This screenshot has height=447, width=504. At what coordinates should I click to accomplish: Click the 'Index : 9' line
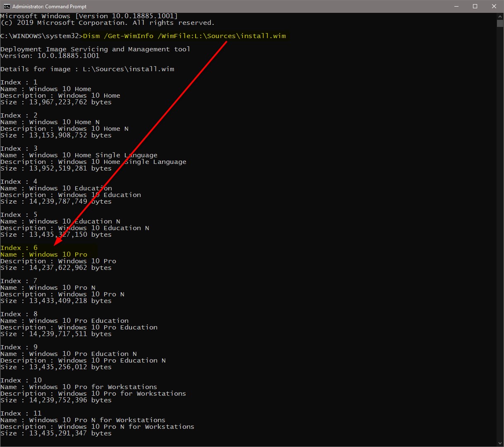coord(19,347)
